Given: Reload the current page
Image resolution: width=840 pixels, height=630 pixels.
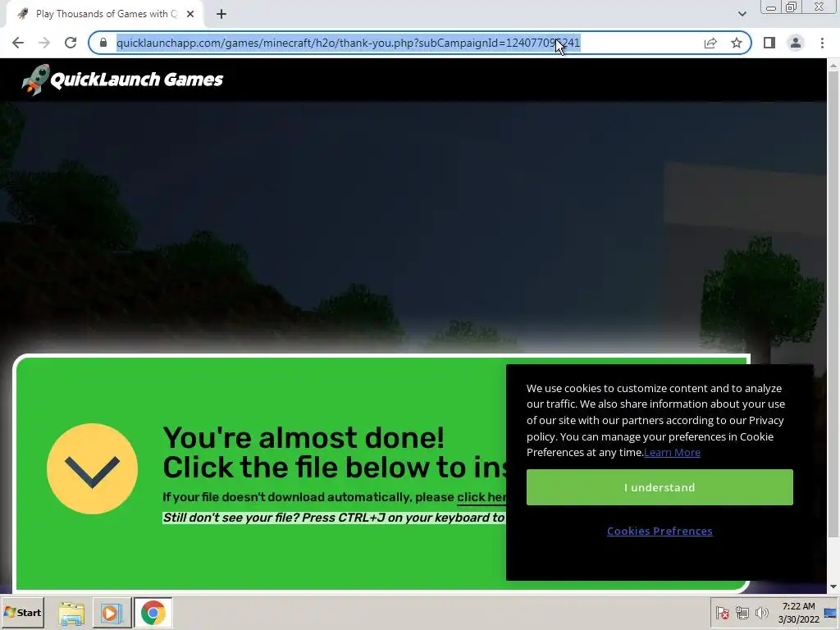Looking at the screenshot, I should click(x=71, y=43).
